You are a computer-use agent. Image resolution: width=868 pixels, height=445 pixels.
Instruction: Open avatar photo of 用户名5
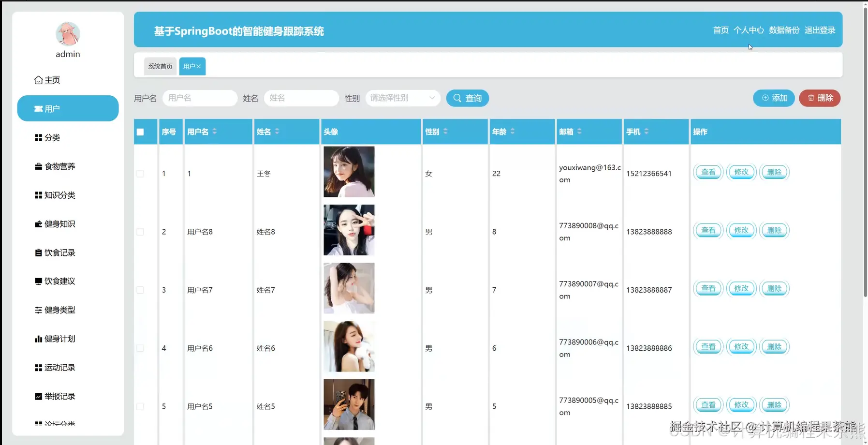pyautogui.click(x=349, y=404)
